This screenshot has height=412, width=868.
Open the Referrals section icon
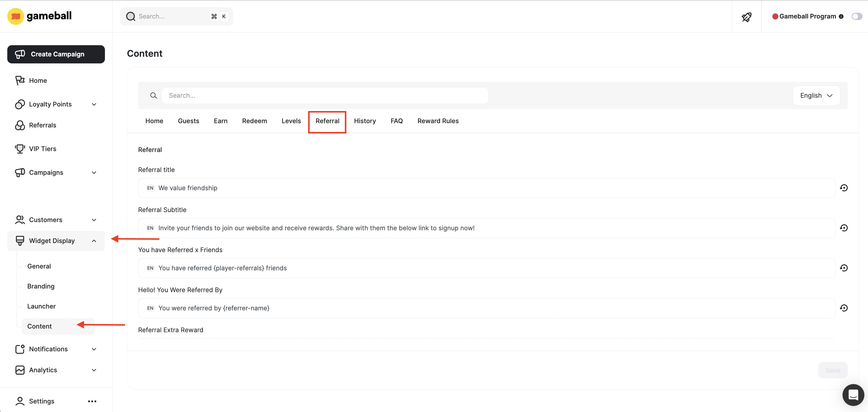[20, 125]
